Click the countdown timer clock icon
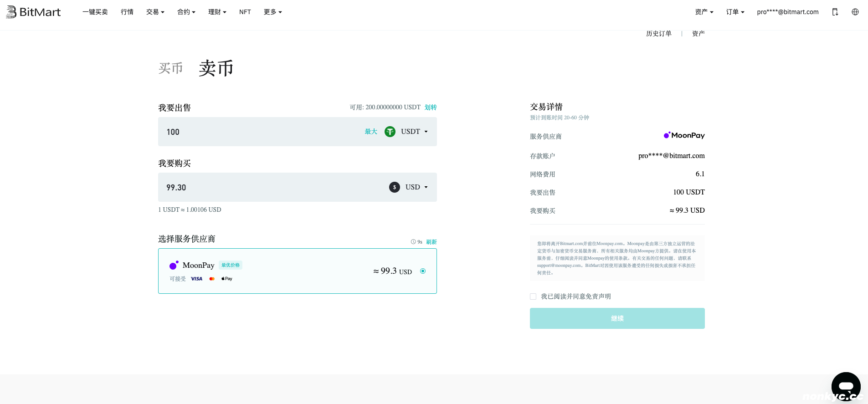This screenshot has height=404, width=868. click(x=413, y=242)
